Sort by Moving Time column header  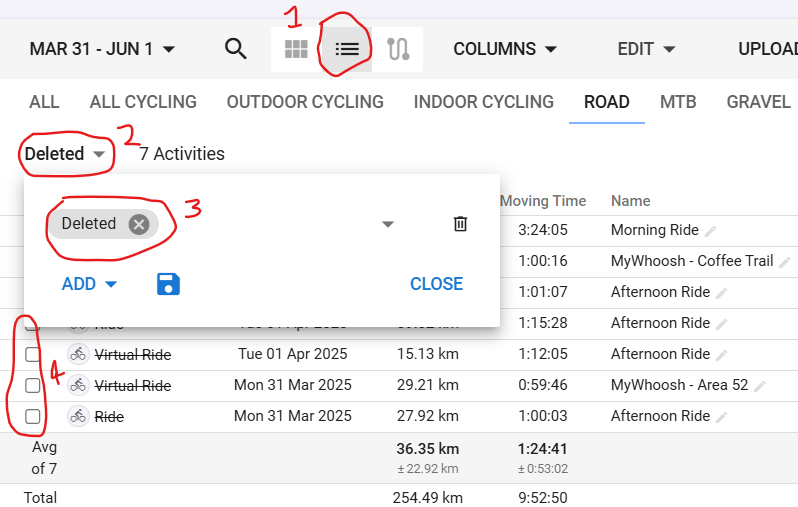543,201
